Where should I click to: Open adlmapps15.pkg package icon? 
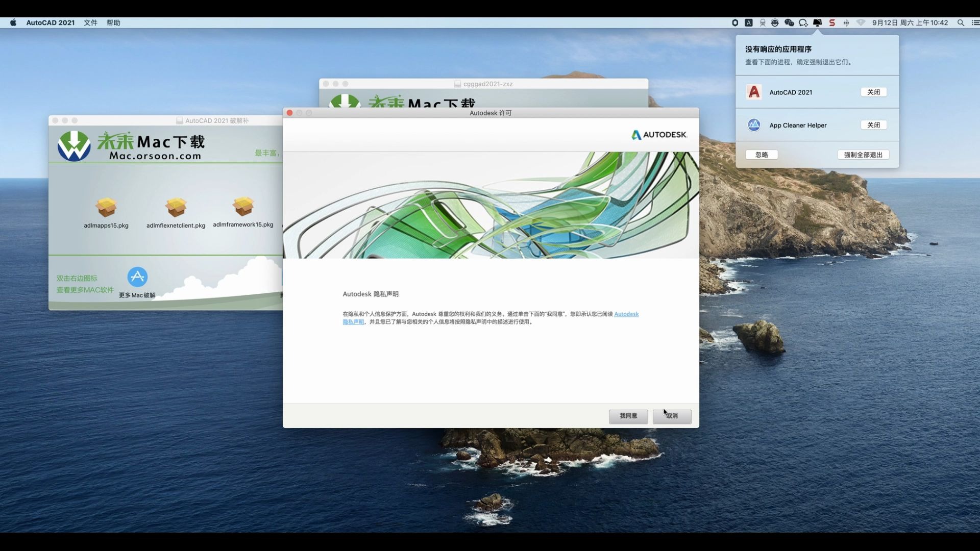click(106, 207)
